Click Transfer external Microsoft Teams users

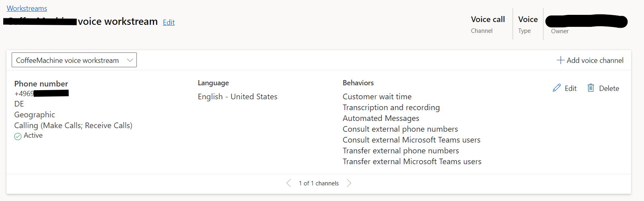412,161
